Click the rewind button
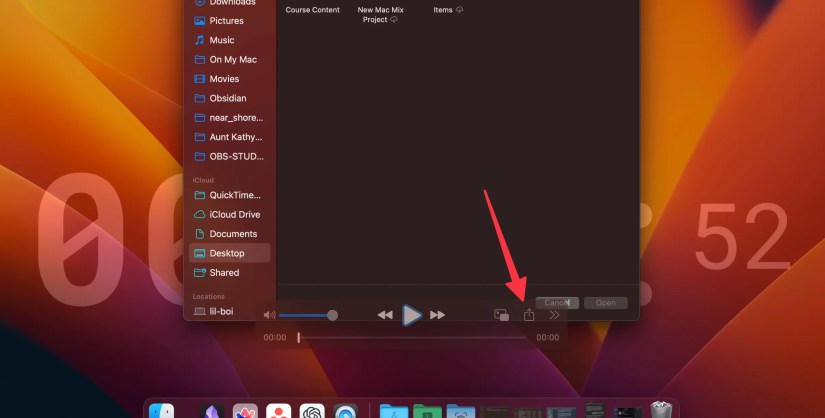This screenshot has width=825, height=418. pyautogui.click(x=385, y=315)
